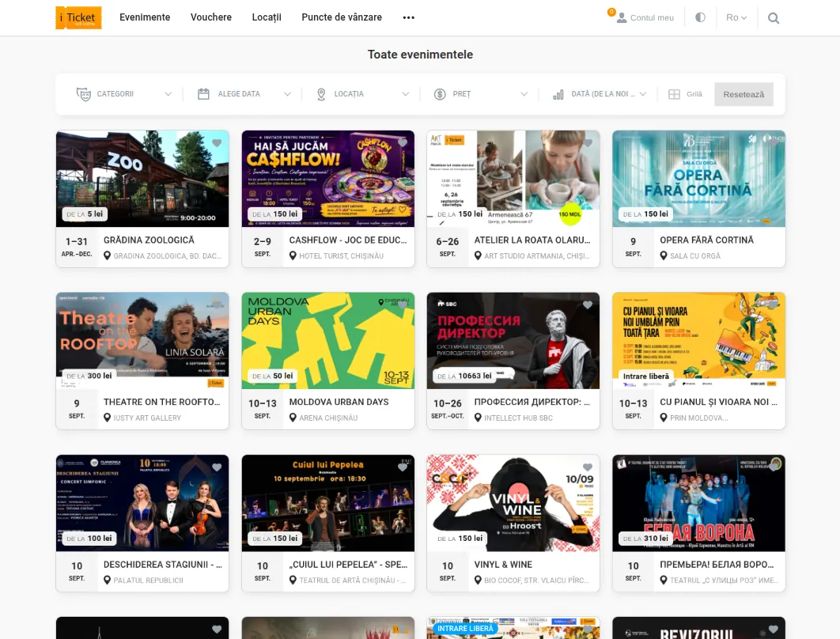This screenshot has height=639, width=840.
Task: Open GRĂDINA ZOOLOGICĂ event title
Action: click(149, 240)
